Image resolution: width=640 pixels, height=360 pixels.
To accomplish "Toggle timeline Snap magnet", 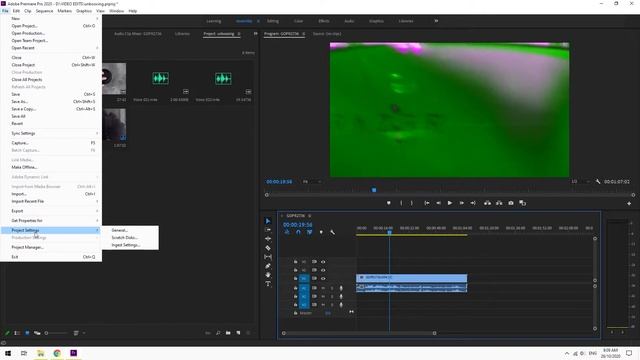I will click(x=298, y=232).
